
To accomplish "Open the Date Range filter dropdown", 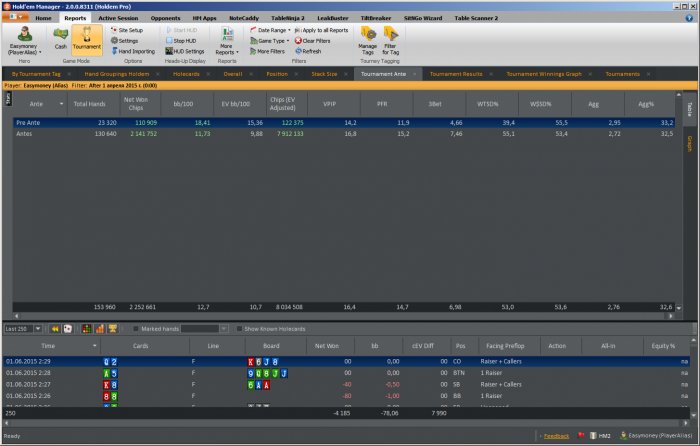I will 270,30.
